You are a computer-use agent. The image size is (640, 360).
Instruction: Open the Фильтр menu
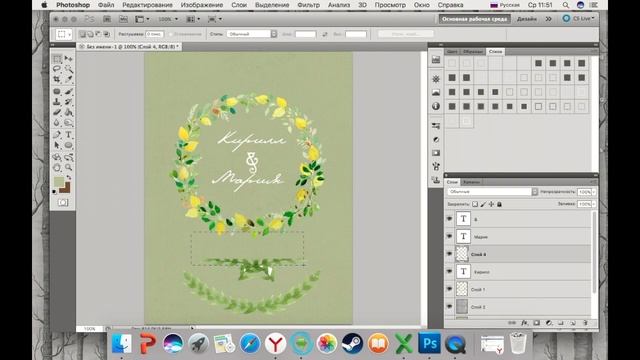pos(309,5)
